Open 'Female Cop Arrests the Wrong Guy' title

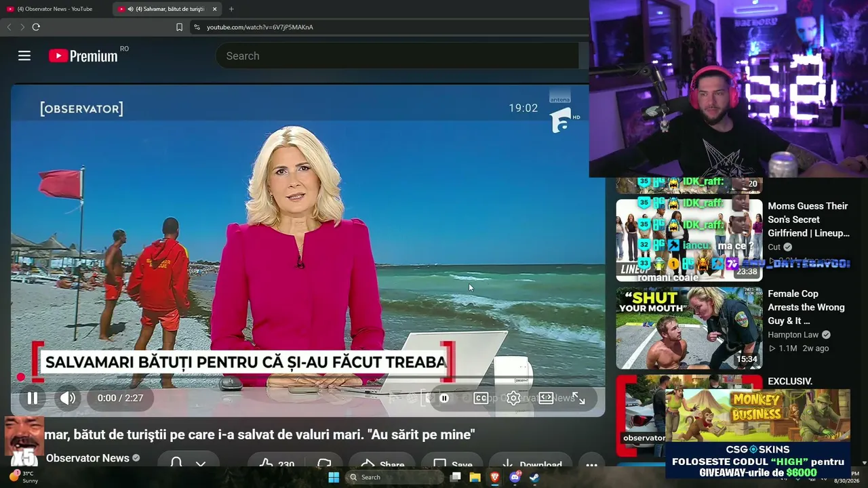coord(806,307)
